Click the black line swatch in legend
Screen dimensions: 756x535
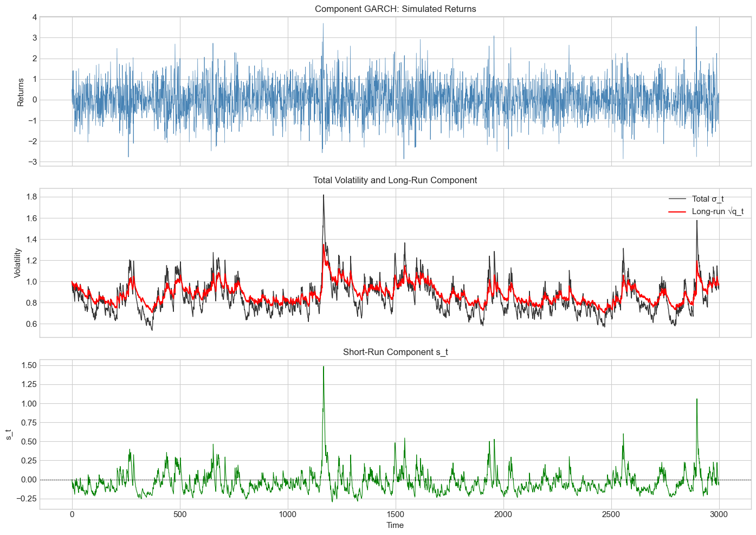pos(677,199)
